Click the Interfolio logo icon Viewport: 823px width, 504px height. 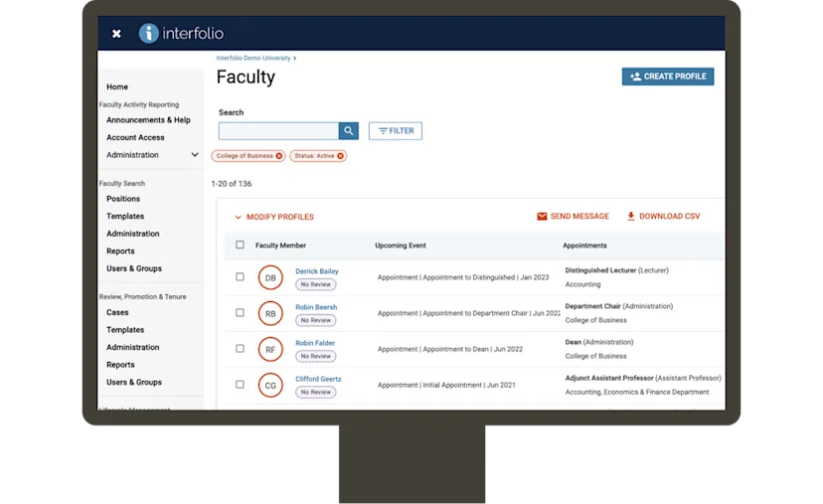click(148, 34)
